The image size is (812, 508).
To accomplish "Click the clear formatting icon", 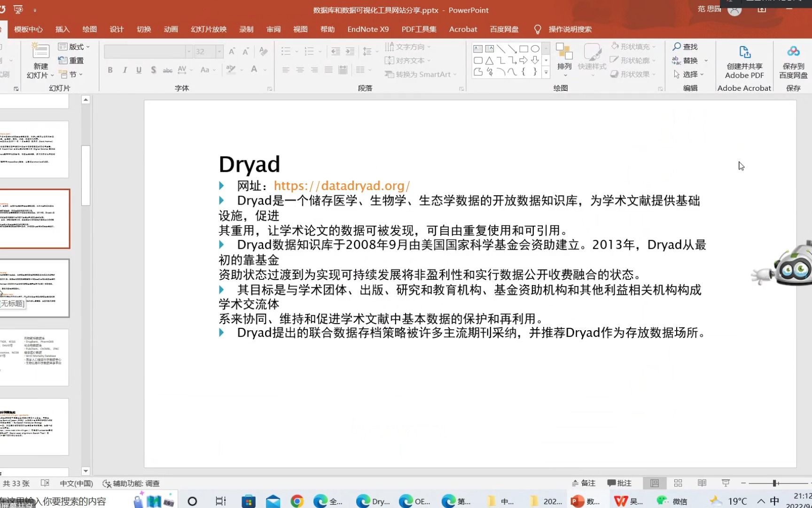I will (263, 51).
